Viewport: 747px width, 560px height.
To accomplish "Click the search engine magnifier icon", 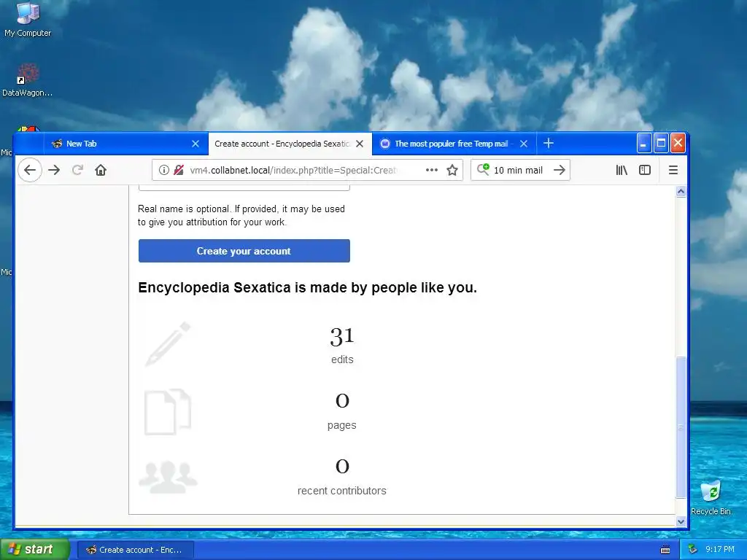I will 483,169.
